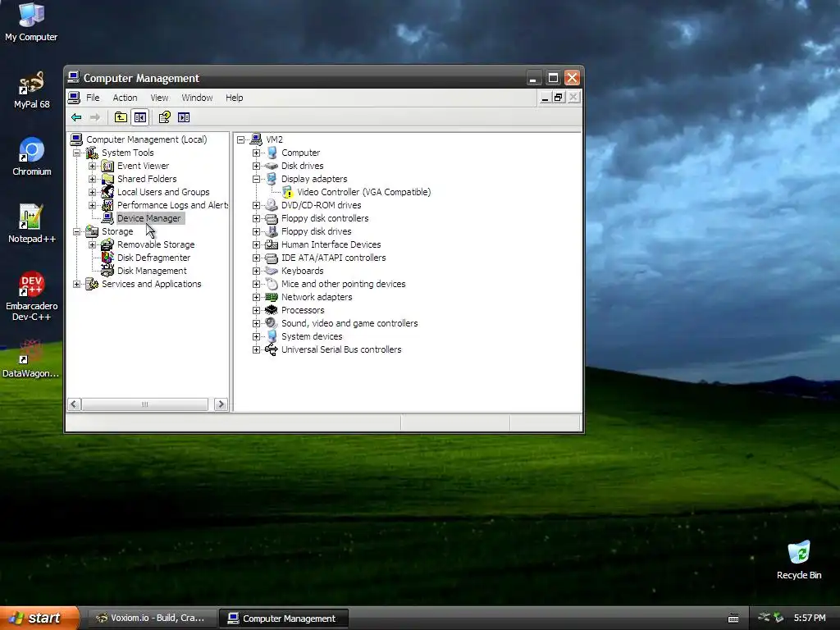Screen dimensions: 840x630
Task: Select Mice and other pointing devices
Action: (x=344, y=284)
